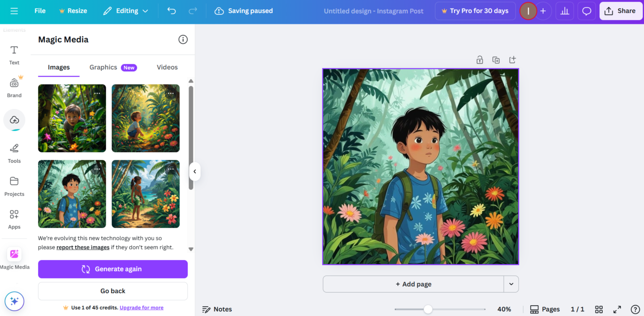644x316 pixels.
Task: Select the girl on beach generated thumbnail
Action: (145, 194)
